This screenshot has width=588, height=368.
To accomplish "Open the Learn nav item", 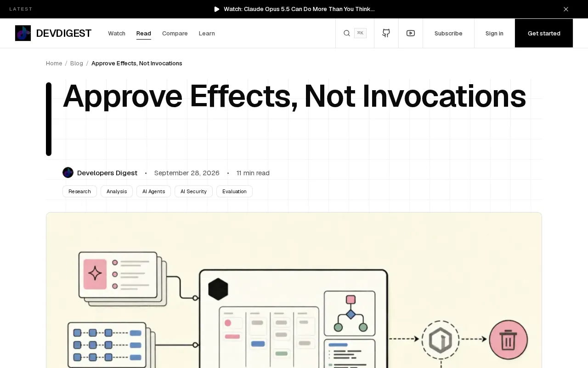I will click(x=207, y=33).
